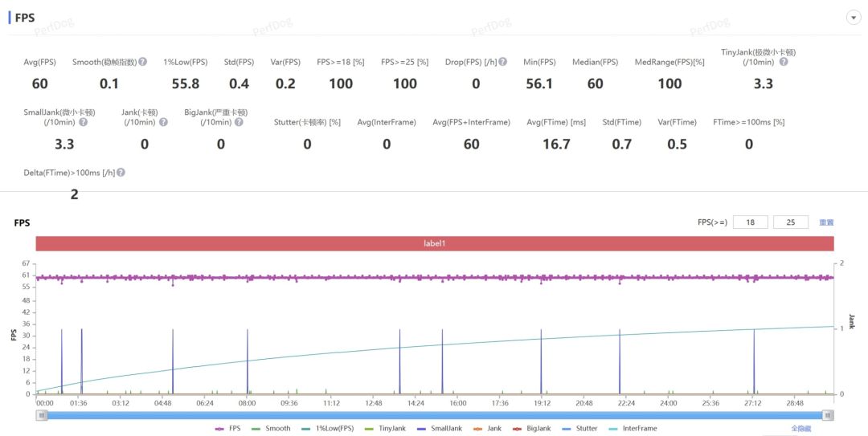
Task: Click help icon beside Jank (/10min)
Action: pos(163,122)
